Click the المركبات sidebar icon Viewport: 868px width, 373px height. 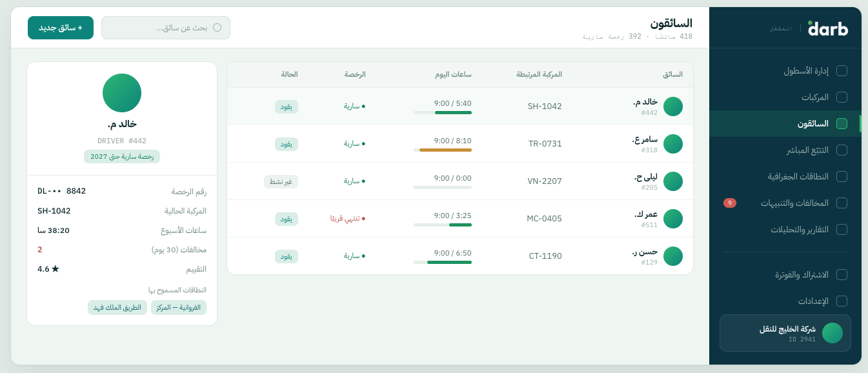pyautogui.click(x=842, y=97)
